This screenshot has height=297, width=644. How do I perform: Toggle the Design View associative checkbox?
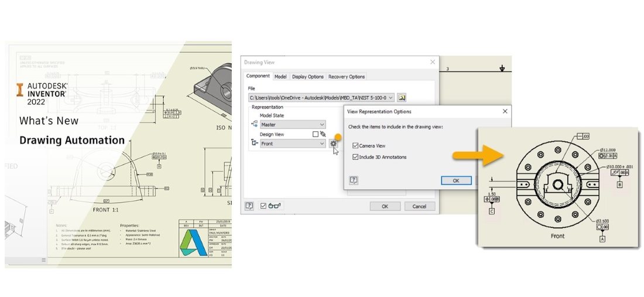tap(316, 134)
